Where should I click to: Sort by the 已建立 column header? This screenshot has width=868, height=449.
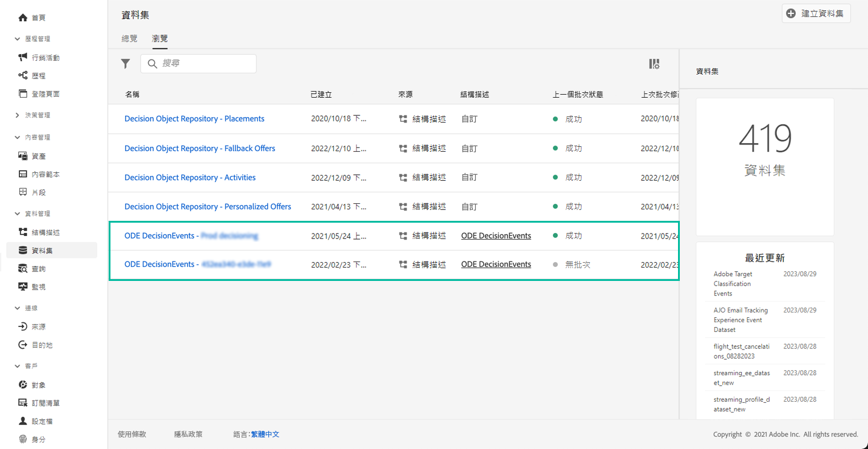point(321,95)
